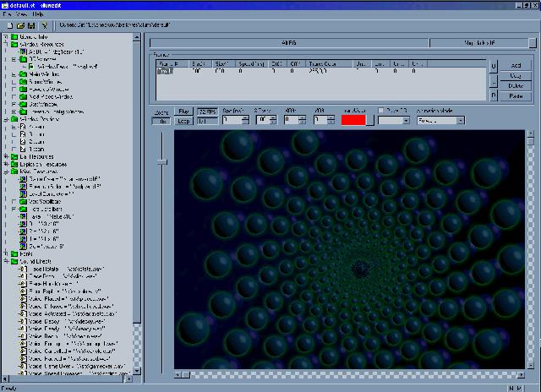
Task: Click the red color swatch
Action: pos(352,121)
